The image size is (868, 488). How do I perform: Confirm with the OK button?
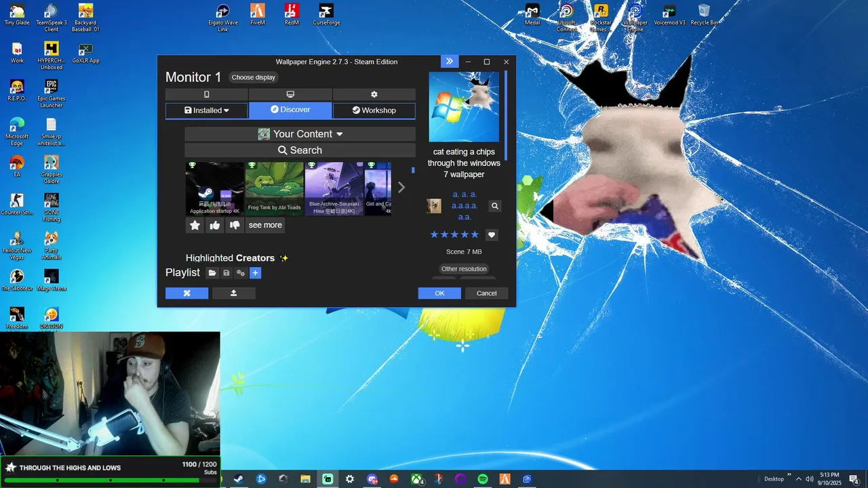(x=439, y=293)
